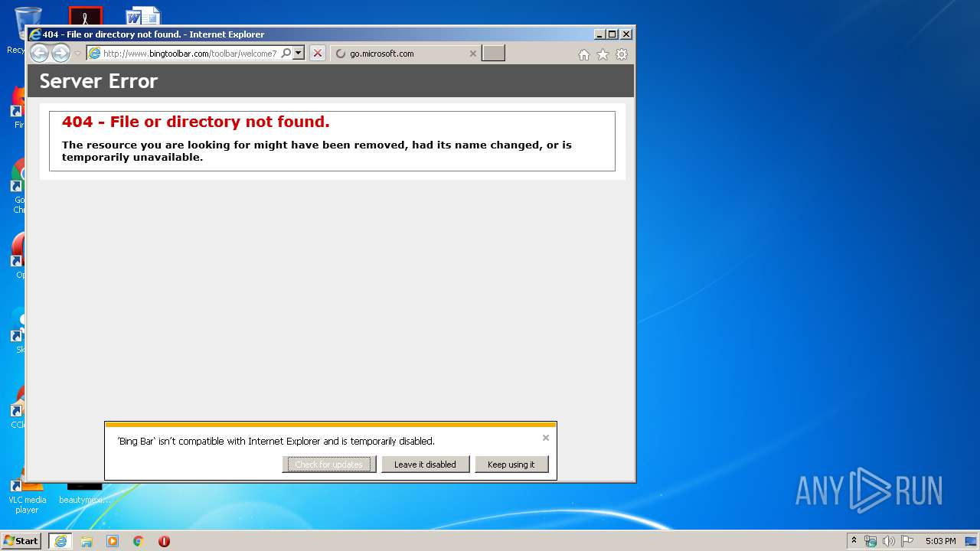Open the Windows Start menu

[x=21, y=541]
